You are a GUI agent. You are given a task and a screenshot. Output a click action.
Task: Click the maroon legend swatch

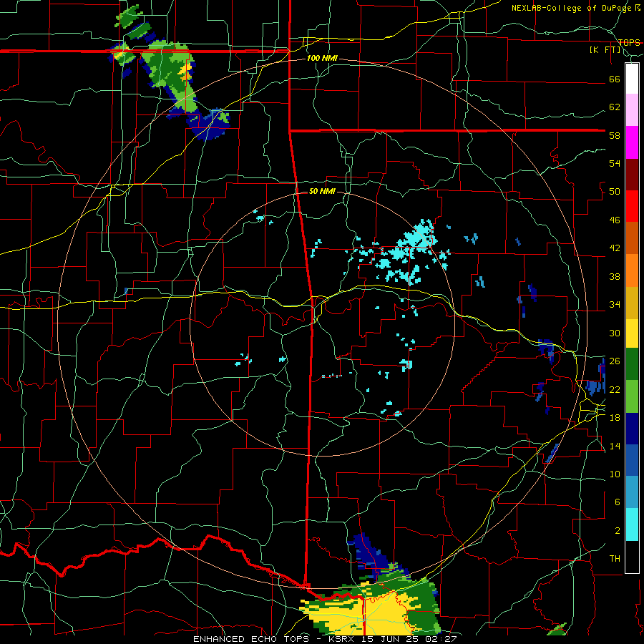pos(632,175)
